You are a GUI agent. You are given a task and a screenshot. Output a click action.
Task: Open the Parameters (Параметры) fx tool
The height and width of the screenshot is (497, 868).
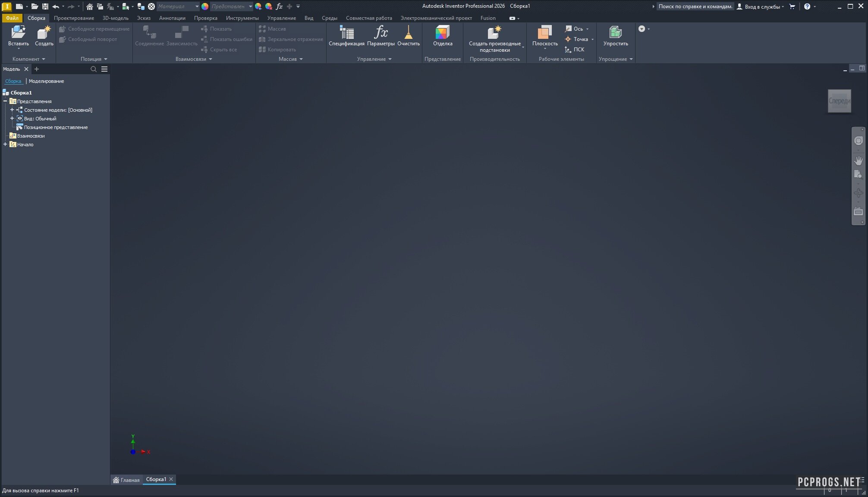coord(381,33)
